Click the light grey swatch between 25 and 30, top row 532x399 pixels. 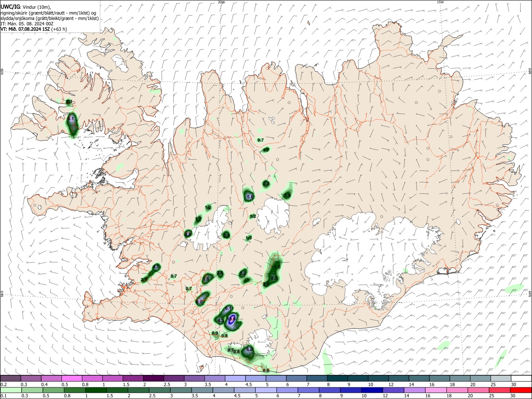click(x=501, y=378)
